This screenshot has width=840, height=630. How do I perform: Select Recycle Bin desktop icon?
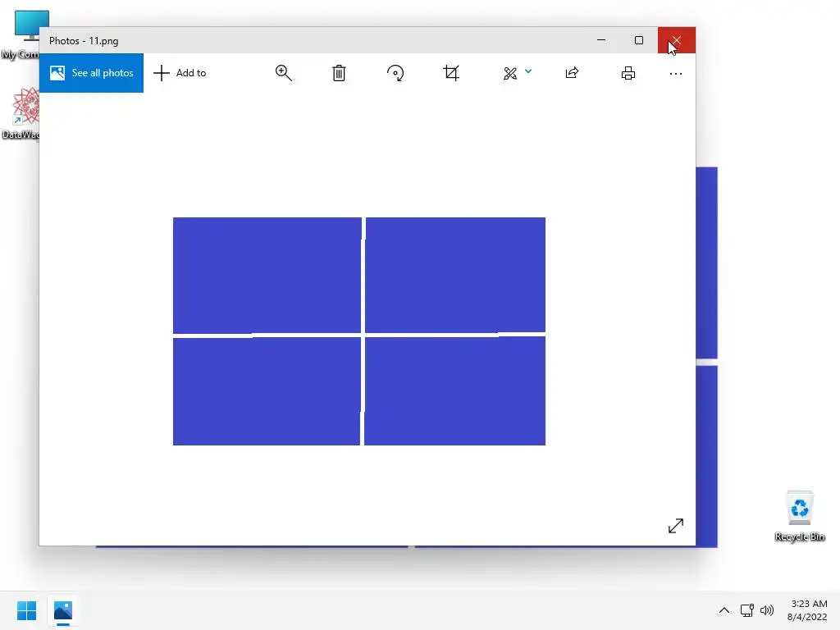(x=800, y=516)
